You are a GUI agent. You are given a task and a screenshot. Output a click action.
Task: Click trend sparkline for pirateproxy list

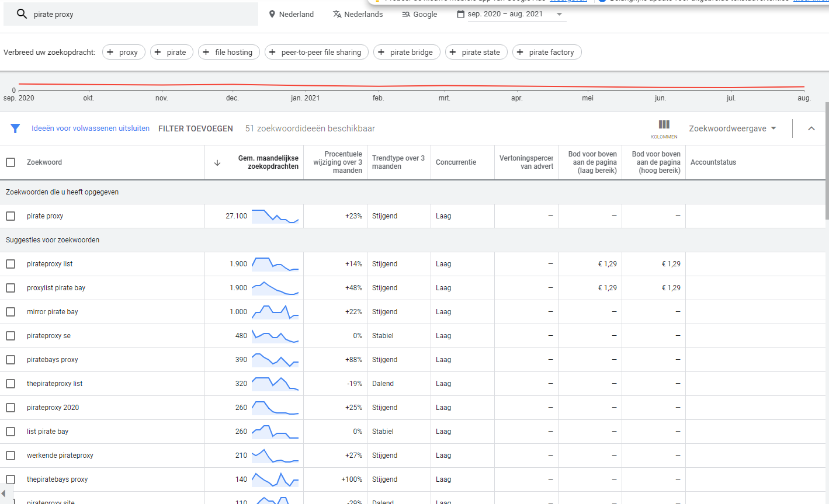click(x=275, y=264)
